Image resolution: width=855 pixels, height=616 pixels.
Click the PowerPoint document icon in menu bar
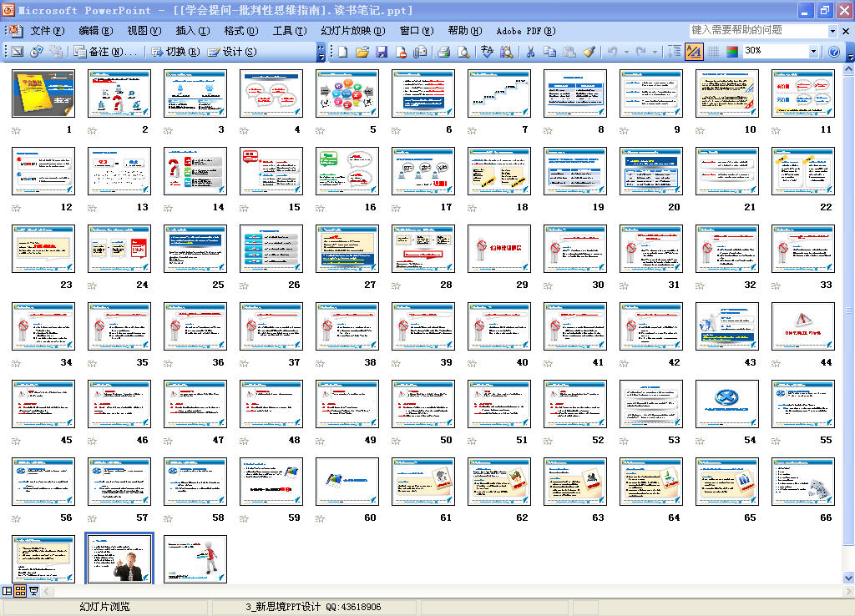click(x=17, y=31)
